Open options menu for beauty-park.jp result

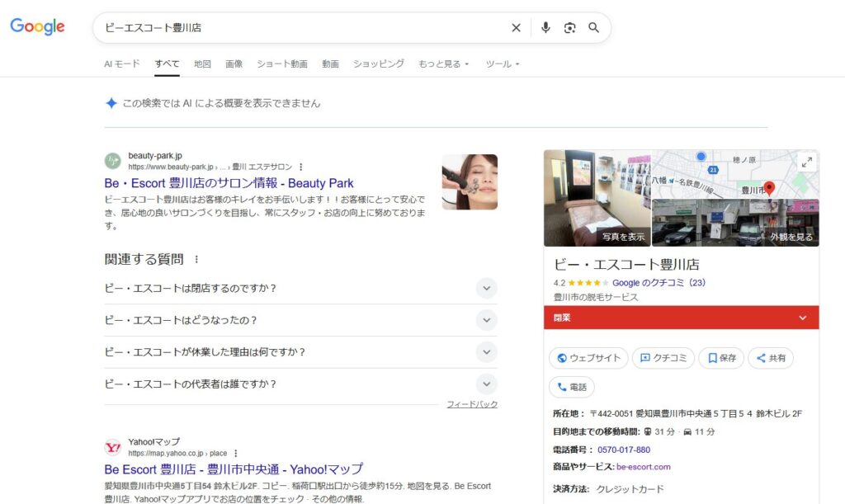click(x=301, y=167)
